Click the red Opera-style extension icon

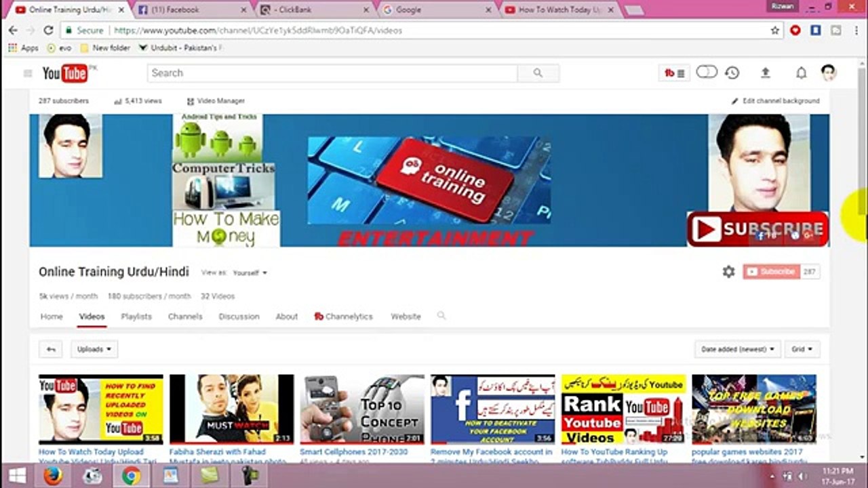795,30
